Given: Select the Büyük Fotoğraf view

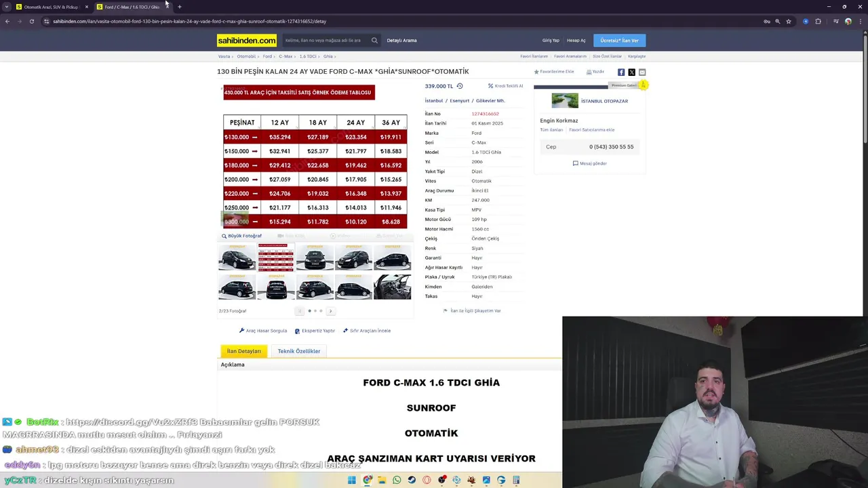Looking at the screenshot, I should click(241, 236).
